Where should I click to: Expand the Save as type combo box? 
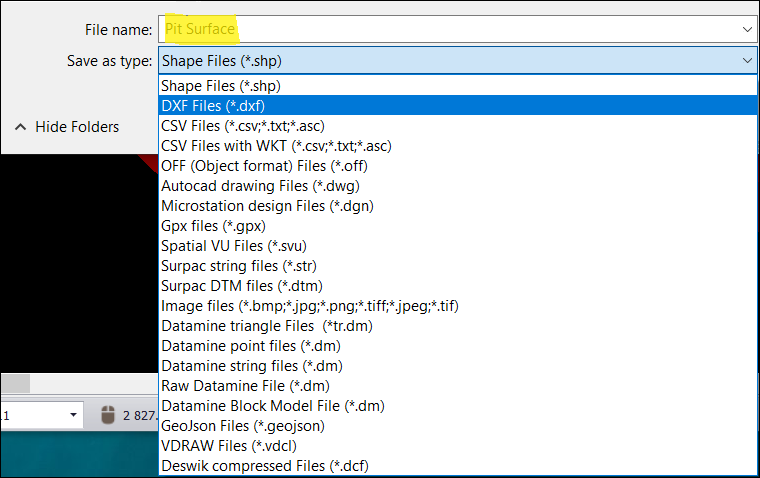click(x=747, y=61)
